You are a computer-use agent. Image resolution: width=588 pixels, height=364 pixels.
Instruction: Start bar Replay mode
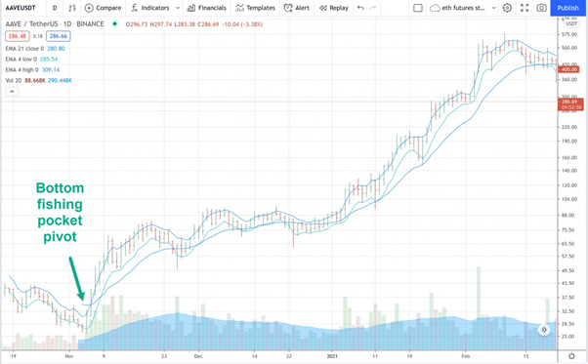point(334,8)
